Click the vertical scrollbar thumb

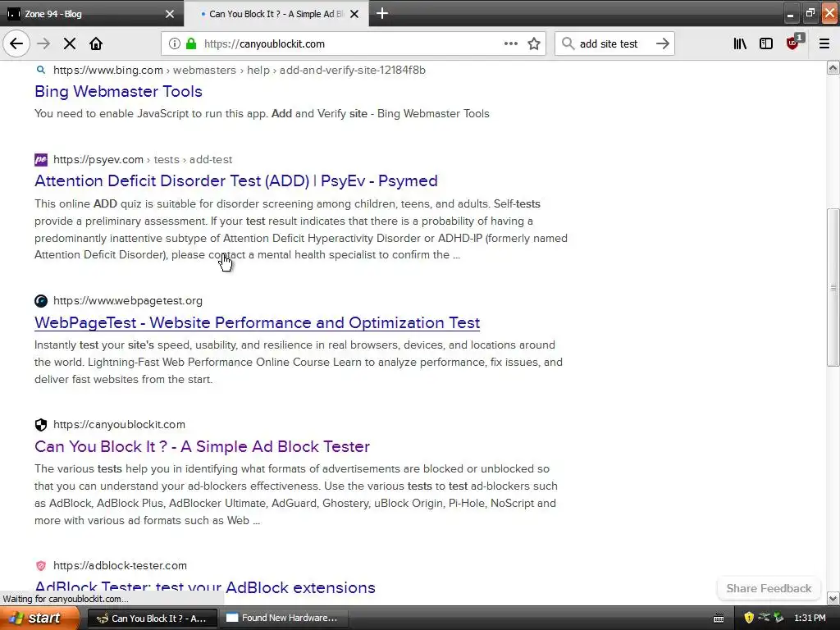(x=833, y=288)
